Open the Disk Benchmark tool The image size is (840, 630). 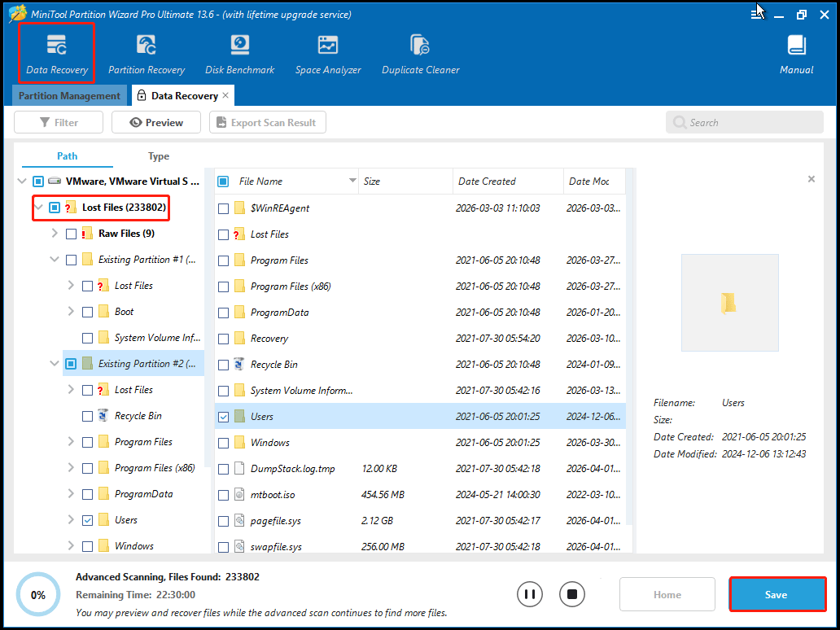click(240, 54)
